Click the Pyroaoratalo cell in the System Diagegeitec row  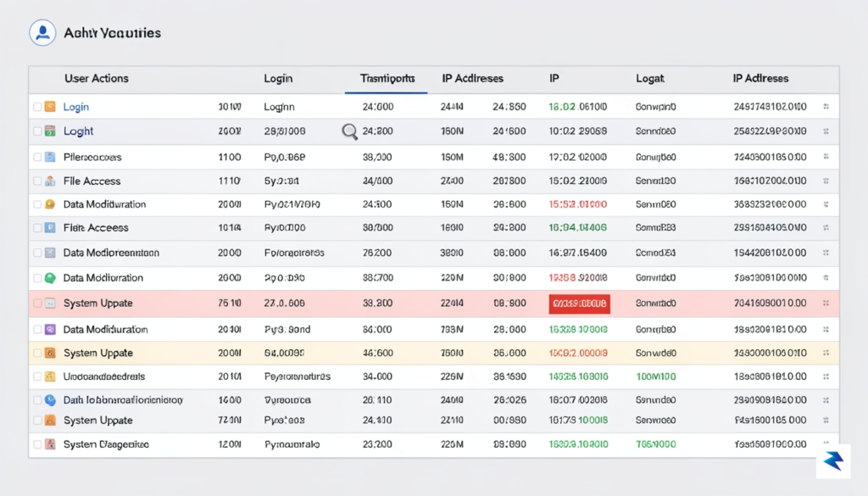pyautogui.click(x=292, y=444)
